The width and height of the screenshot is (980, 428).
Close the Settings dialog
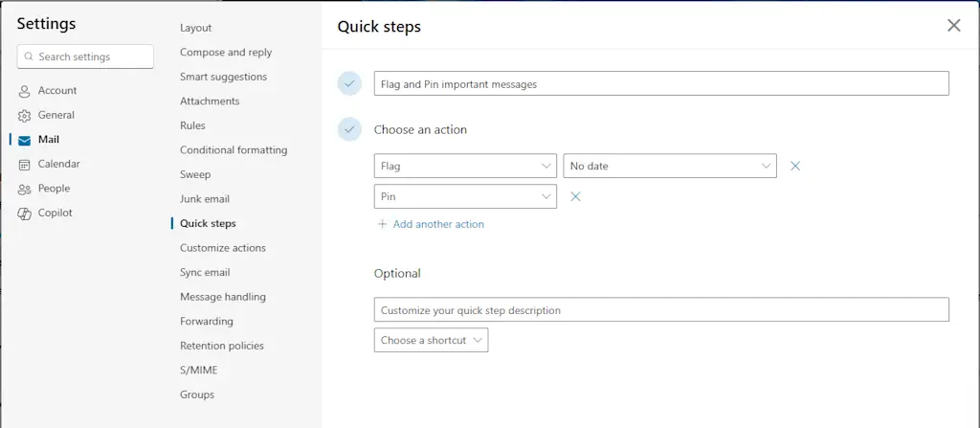pos(953,26)
